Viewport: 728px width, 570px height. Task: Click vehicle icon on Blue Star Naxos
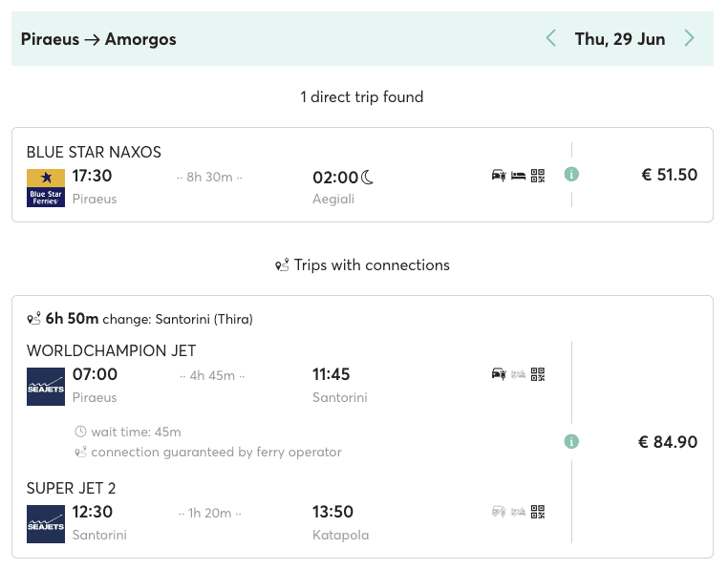(x=498, y=176)
